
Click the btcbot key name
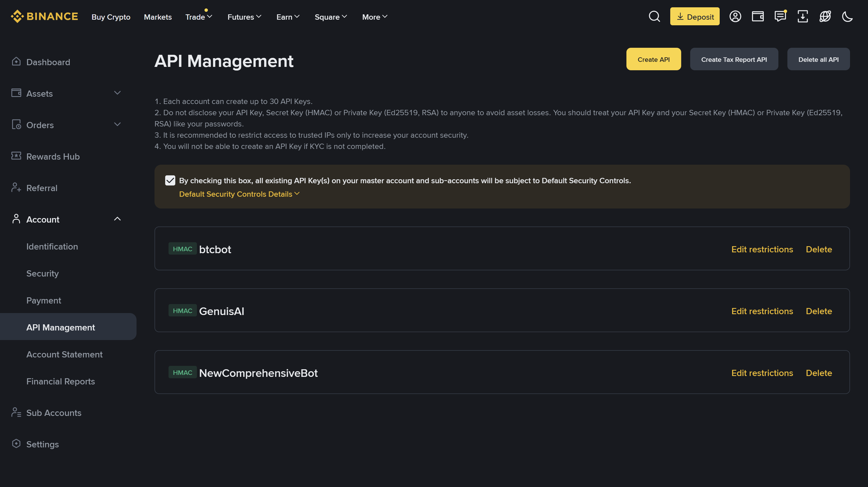[215, 249]
